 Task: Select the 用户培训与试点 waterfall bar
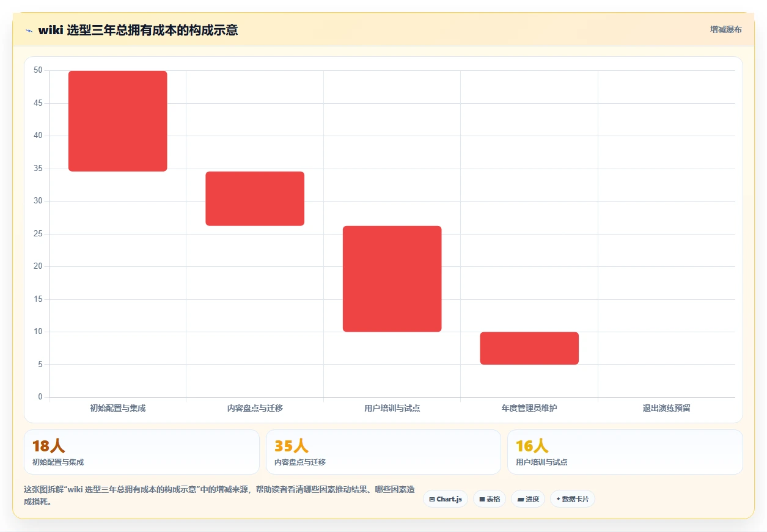pyautogui.click(x=392, y=279)
